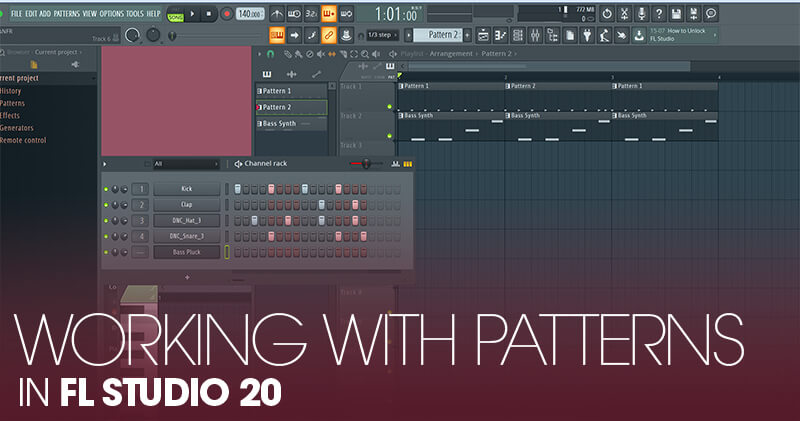The image size is (800, 421).
Task: Click the arrow left of Pattern 2 selector
Action: (x=408, y=35)
